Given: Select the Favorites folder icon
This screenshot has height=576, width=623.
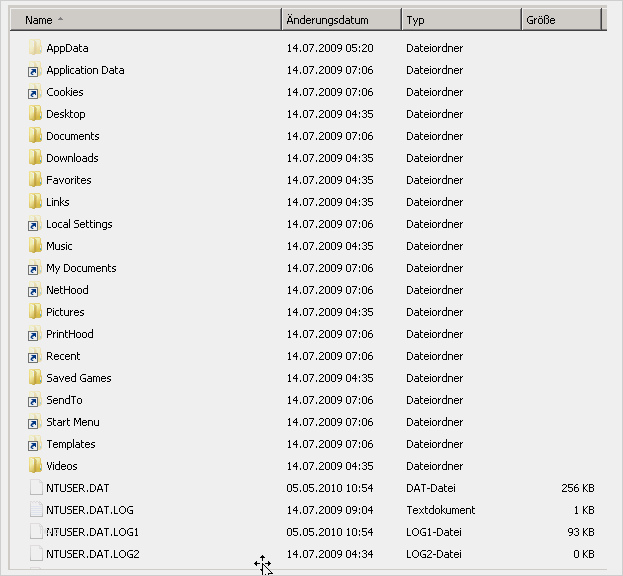Looking at the screenshot, I should [x=35, y=180].
